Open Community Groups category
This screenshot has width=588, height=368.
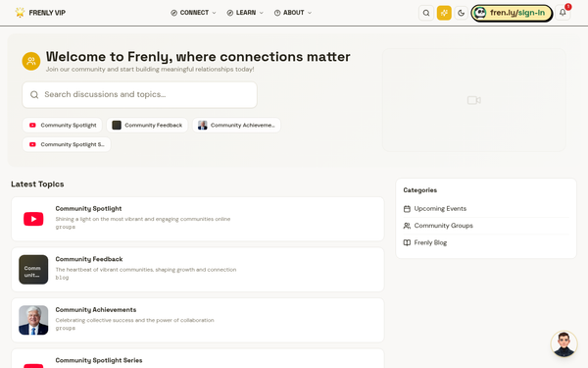coord(486,226)
